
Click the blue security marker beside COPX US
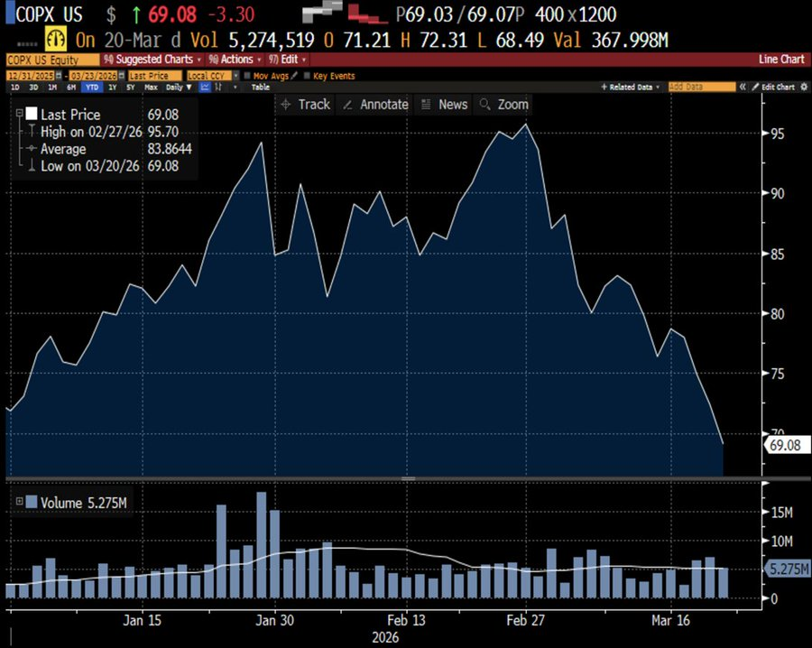pyautogui.click(x=10, y=14)
